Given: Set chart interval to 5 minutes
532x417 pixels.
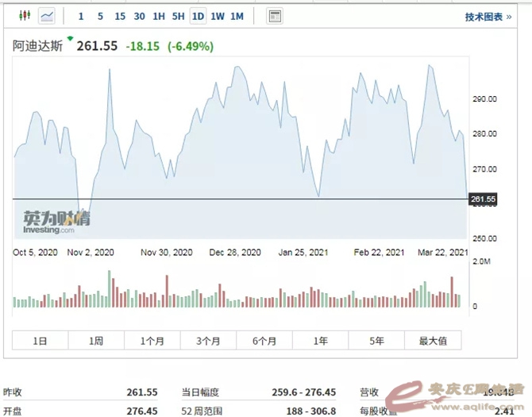Looking at the screenshot, I should 100,17.
